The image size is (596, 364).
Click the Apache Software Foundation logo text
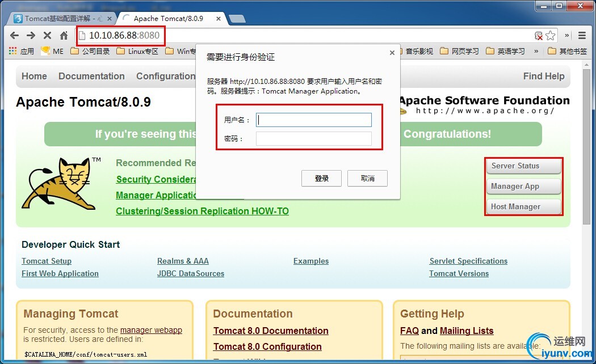tap(485, 100)
